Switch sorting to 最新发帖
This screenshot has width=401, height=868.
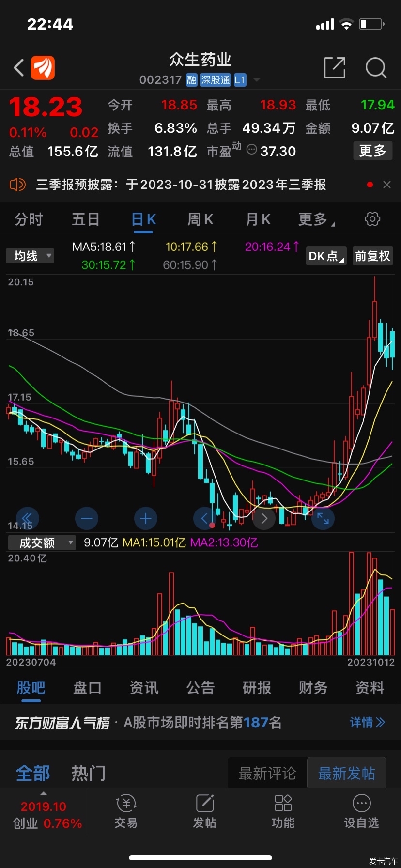(347, 774)
